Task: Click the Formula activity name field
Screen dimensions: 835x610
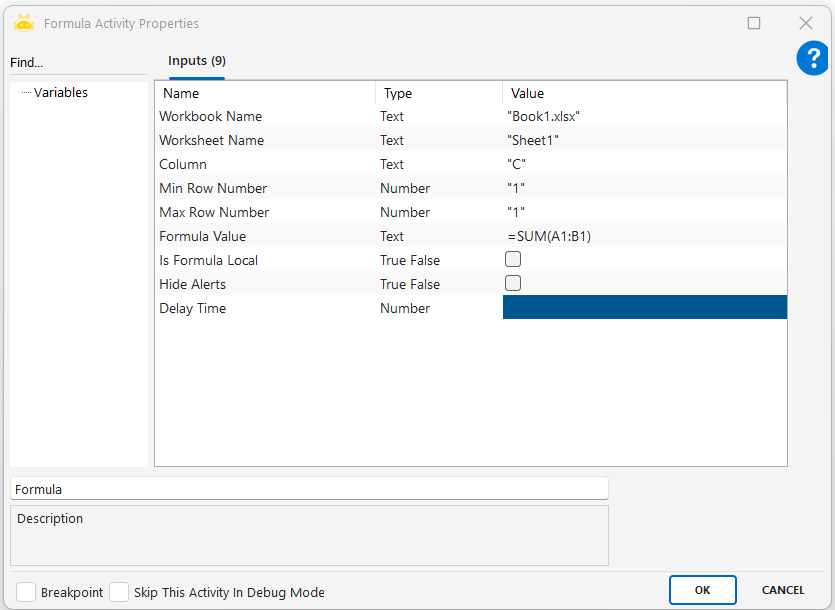Action: tap(309, 489)
